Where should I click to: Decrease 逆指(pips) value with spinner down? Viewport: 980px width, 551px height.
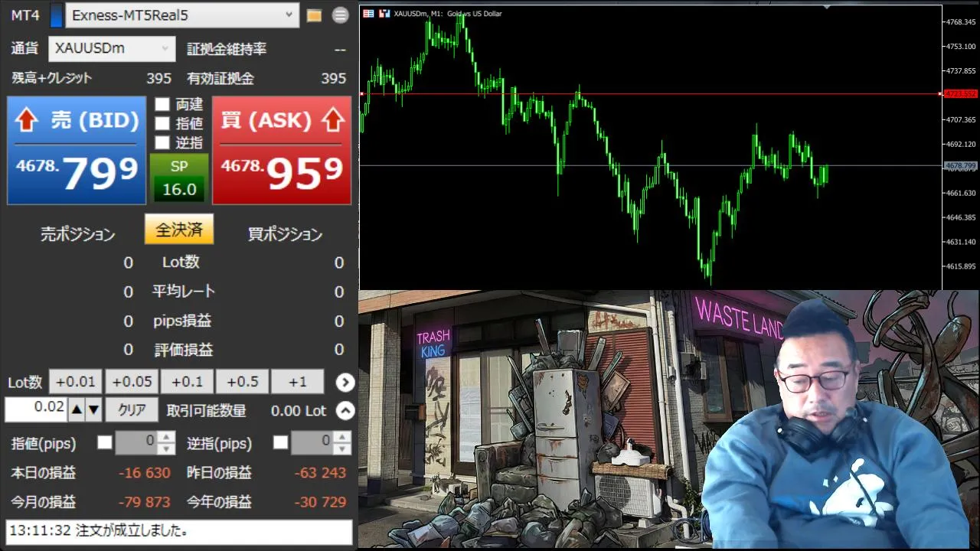point(344,448)
